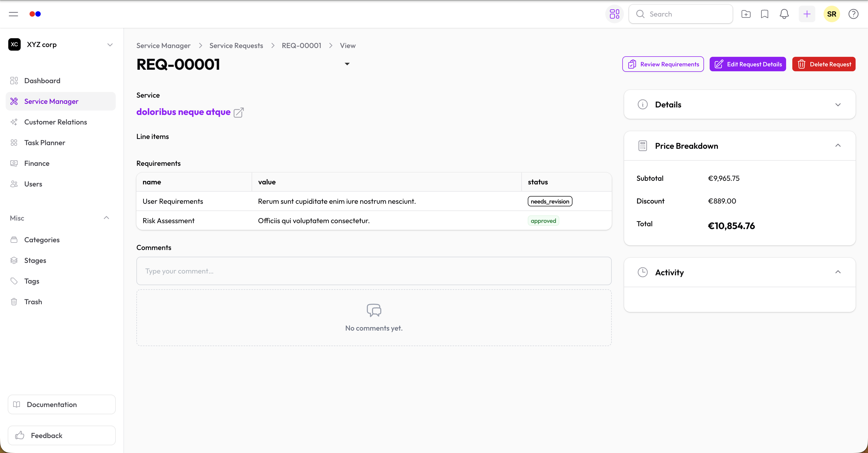Click the No comments yet message
Image resolution: width=868 pixels, height=453 pixels.
[x=374, y=328]
